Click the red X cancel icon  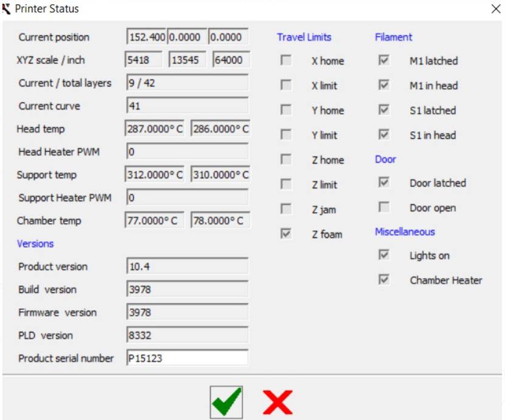point(277,402)
